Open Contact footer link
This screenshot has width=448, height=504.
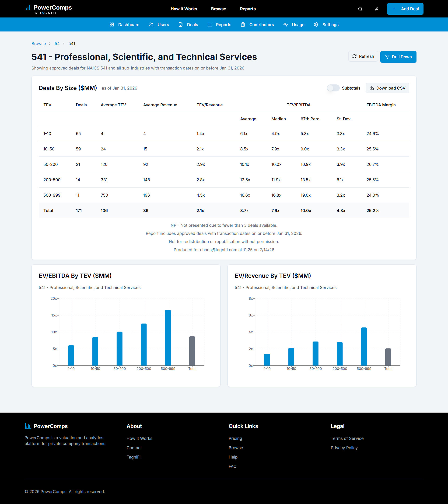tap(134, 448)
